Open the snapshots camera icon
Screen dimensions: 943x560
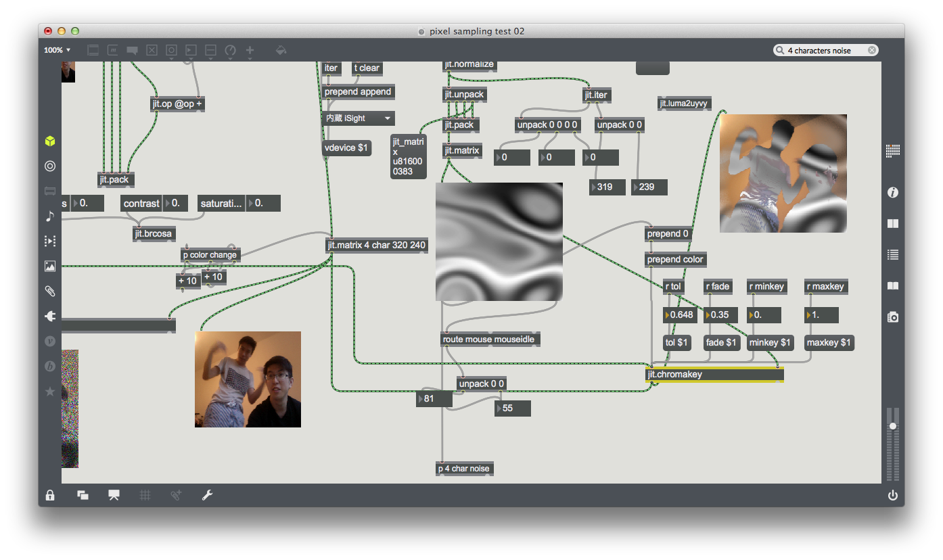893,317
